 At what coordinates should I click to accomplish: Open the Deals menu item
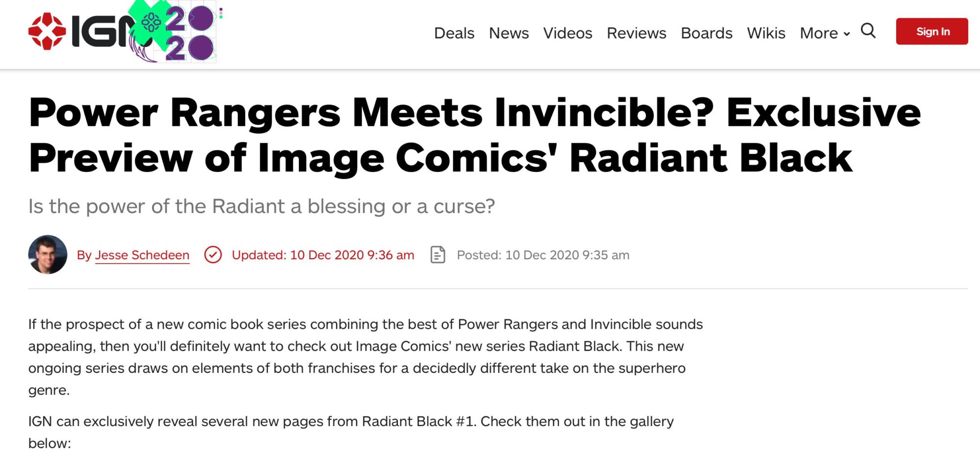(x=454, y=33)
